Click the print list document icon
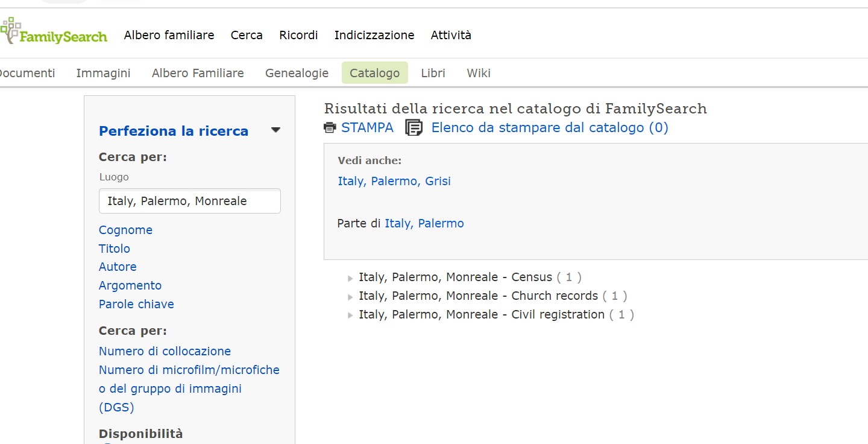 coord(414,128)
